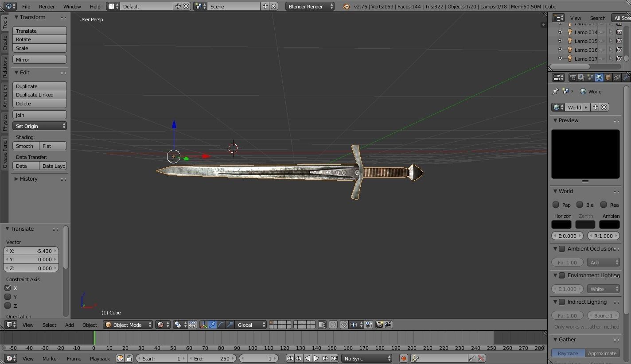Open the Render menu in top bar
The width and height of the screenshot is (631, 364).
(x=47, y=6)
